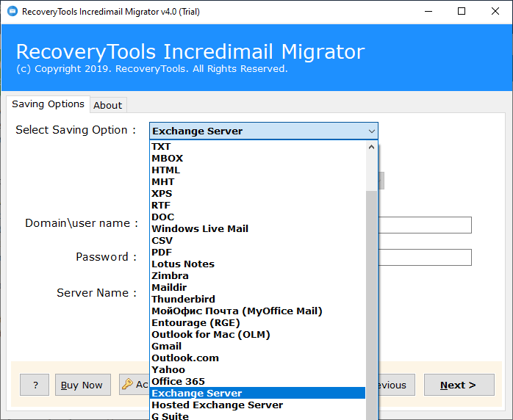Choose MBOX from the saving options list

(x=257, y=158)
